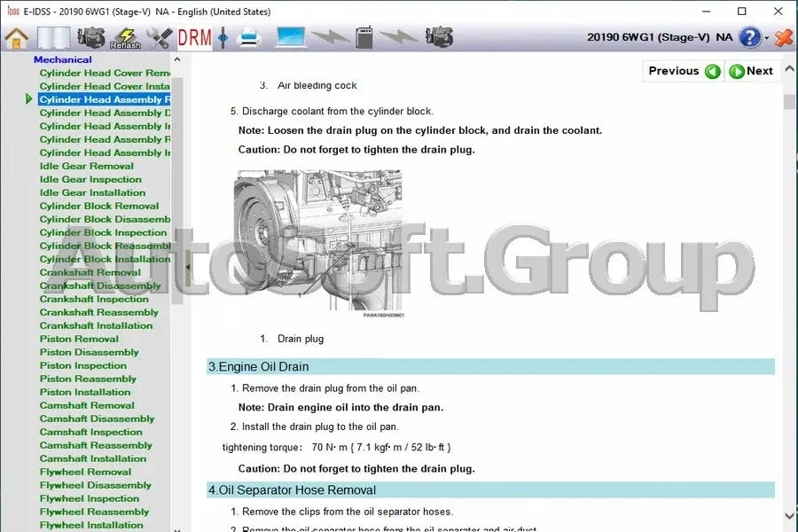The width and height of the screenshot is (798, 532).
Task: Go to the Home icon in toolbar
Action: 16,38
